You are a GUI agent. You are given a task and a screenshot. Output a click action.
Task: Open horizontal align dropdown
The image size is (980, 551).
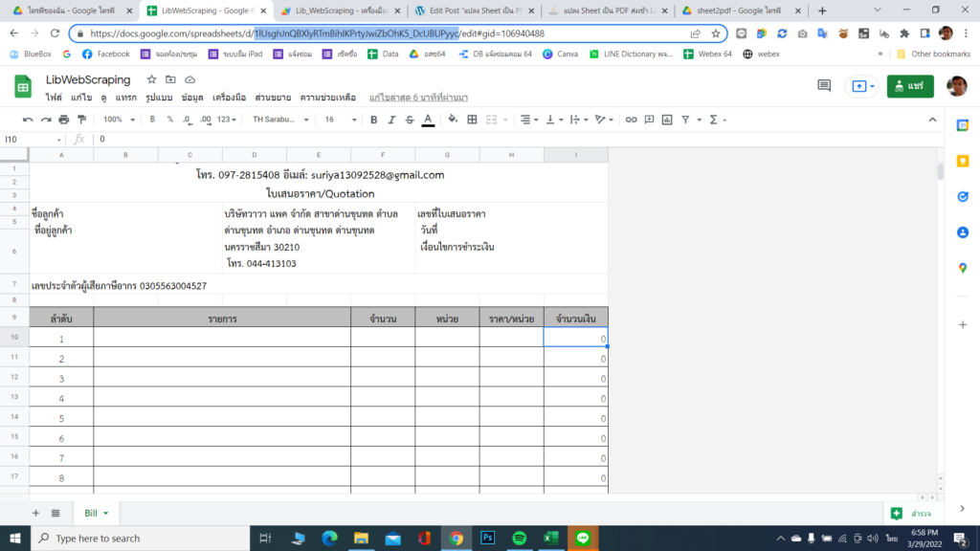coord(528,120)
